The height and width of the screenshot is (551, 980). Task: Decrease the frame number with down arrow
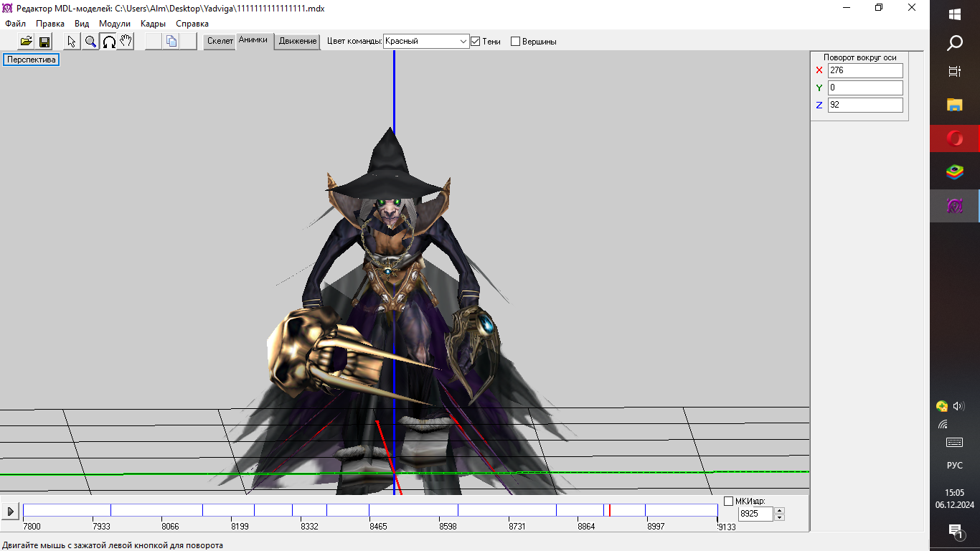click(779, 517)
